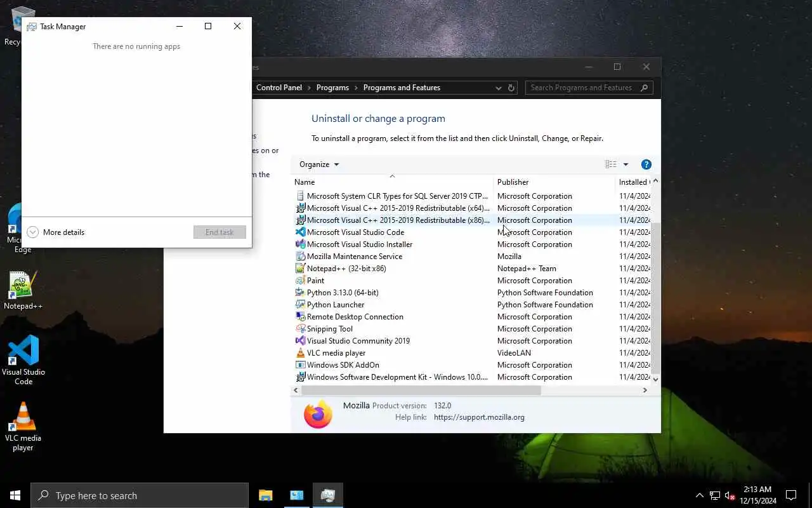Select the Snipping Tool row text

(x=330, y=329)
